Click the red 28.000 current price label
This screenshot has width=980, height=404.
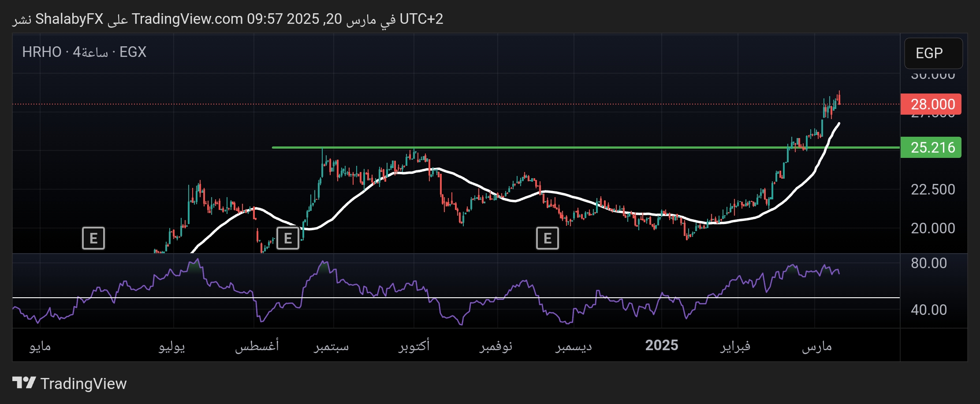point(931,104)
